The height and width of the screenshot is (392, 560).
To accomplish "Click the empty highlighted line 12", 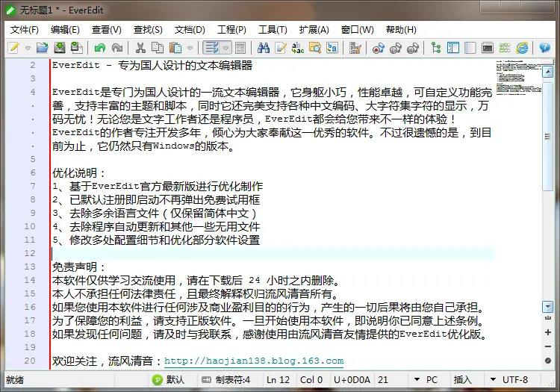I will (x=272, y=253).
